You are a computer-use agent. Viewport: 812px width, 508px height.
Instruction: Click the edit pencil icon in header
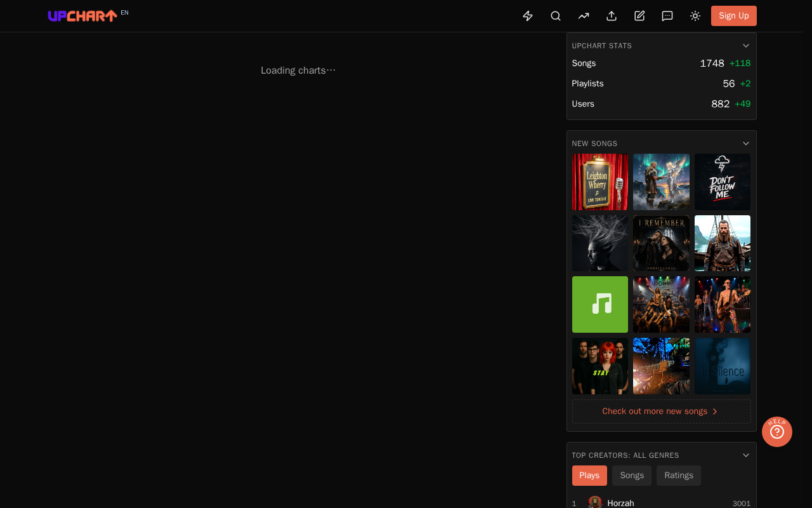[639, 16]
